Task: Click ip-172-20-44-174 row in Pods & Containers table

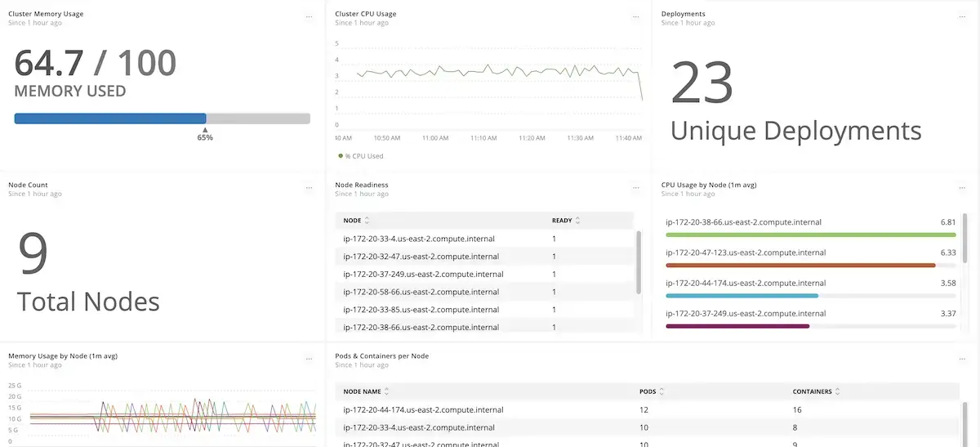Action: pyautogui.click(x=423, y=409)
